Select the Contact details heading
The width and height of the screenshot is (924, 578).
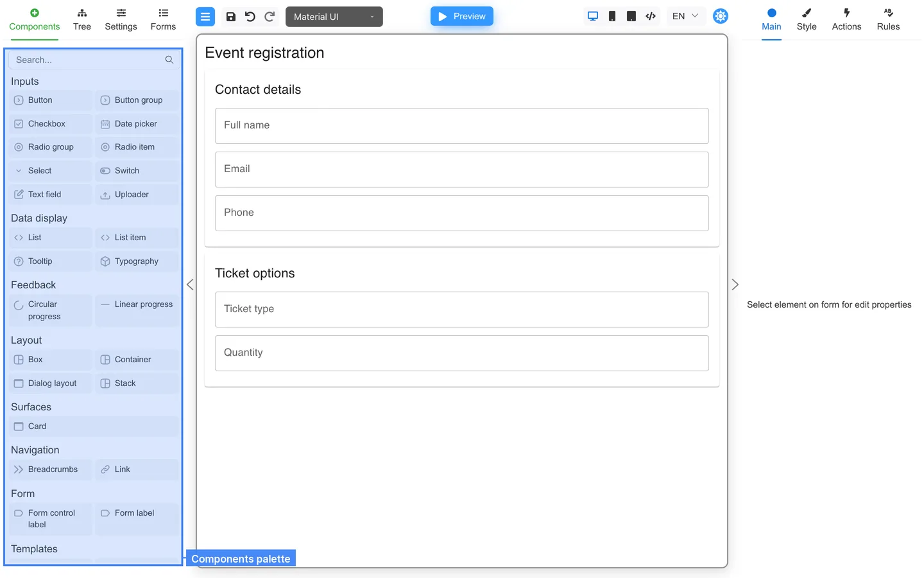(x=258, y=89)
